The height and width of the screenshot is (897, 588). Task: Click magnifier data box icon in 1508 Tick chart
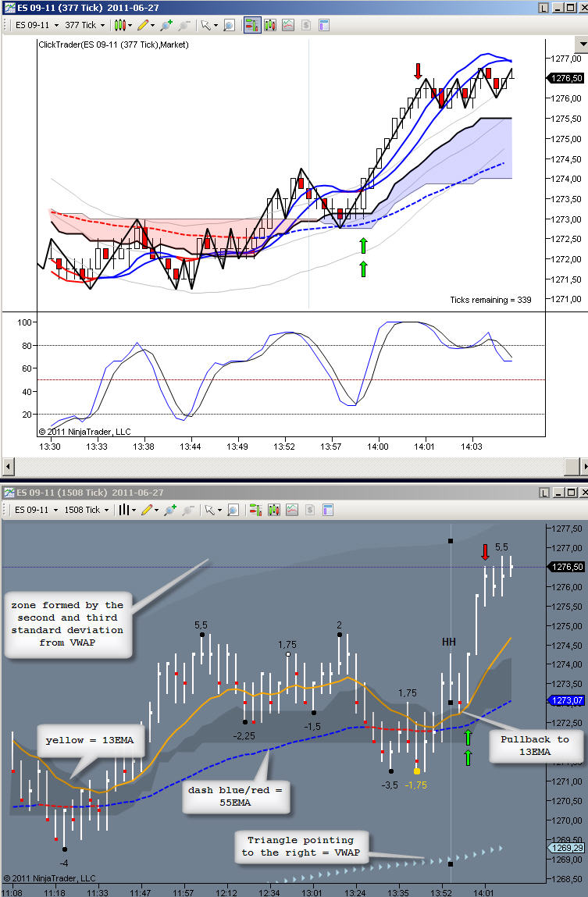pyautogui.click(x=233, y=510)
